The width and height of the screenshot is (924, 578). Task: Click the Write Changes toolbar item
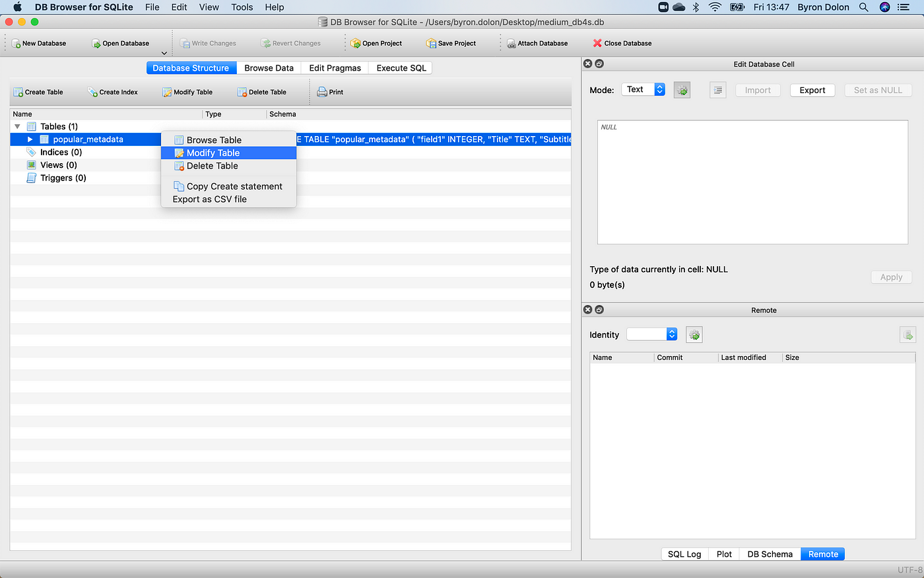(x=208, y=44)
